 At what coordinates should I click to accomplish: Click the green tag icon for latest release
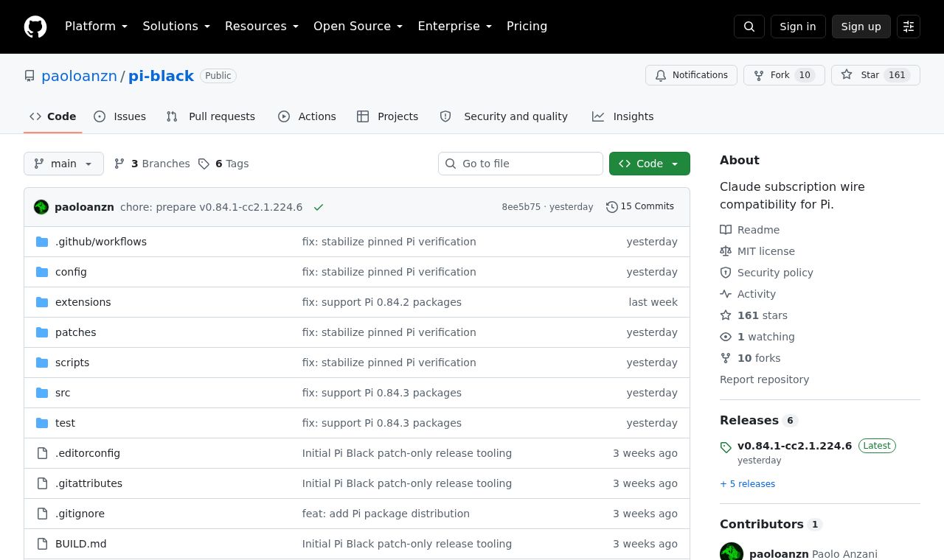(x=726, y=447)
